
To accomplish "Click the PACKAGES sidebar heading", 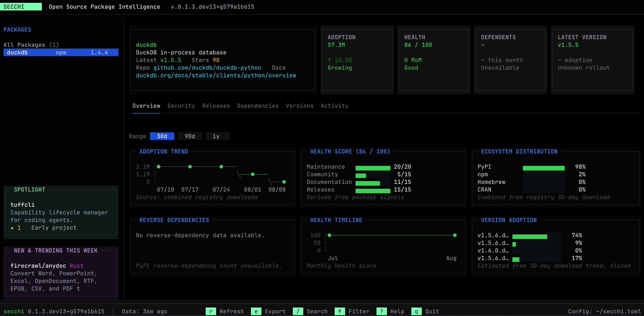I will 17,29.
